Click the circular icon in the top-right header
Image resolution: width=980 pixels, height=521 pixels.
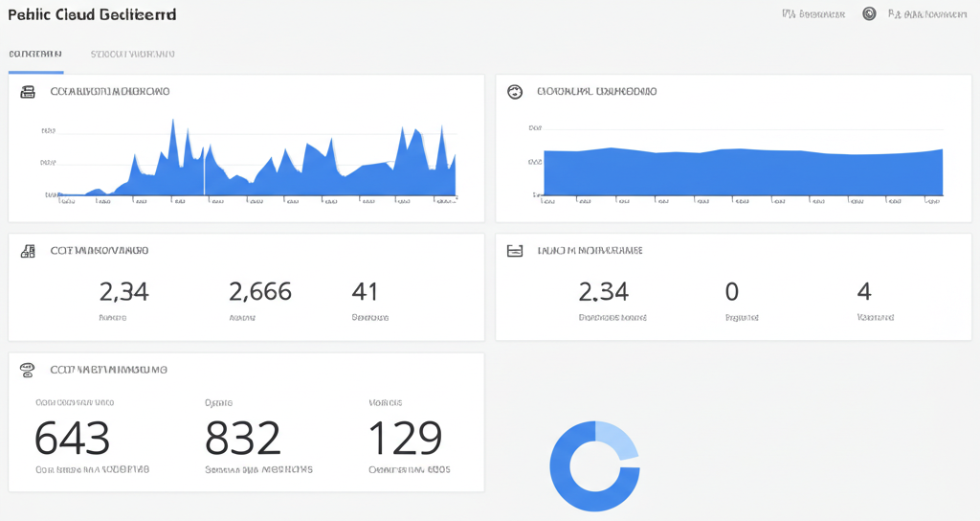pyautogui.click(x=869, y=13)
